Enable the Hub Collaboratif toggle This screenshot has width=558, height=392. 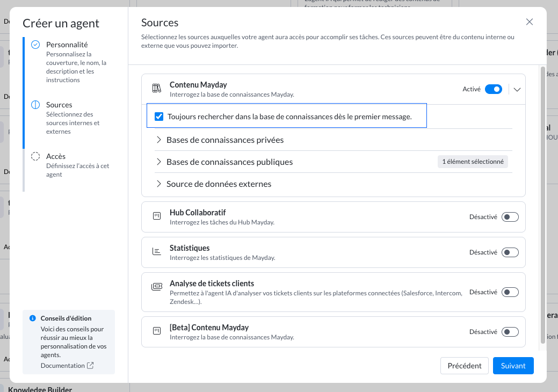(510, 217)
